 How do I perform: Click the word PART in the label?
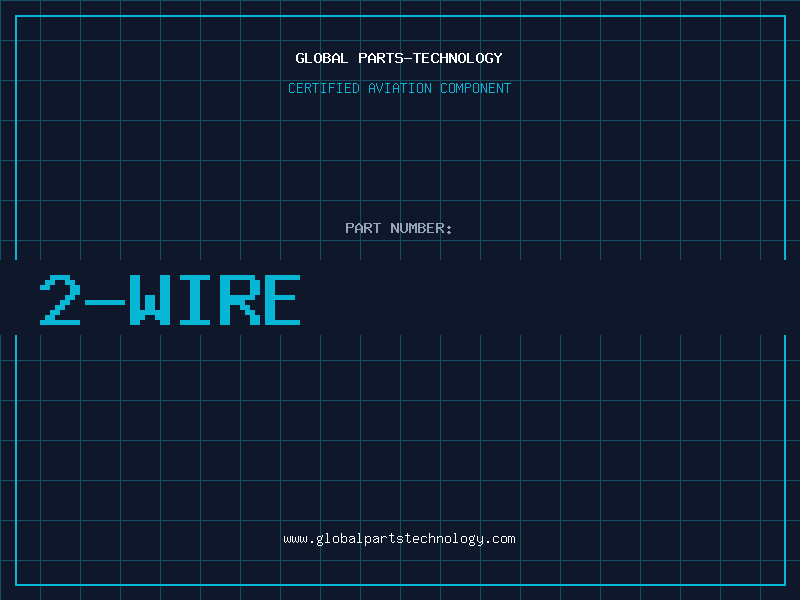coord(363,228)
